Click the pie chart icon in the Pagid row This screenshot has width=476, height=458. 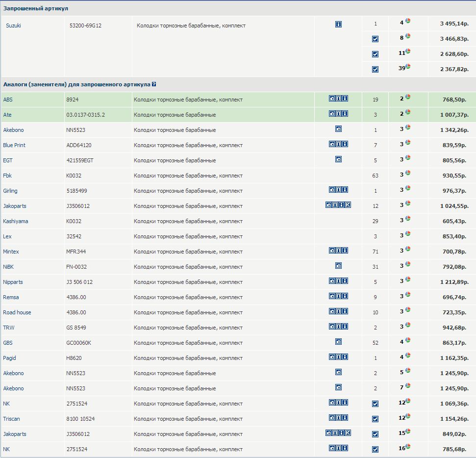point(408,356)
